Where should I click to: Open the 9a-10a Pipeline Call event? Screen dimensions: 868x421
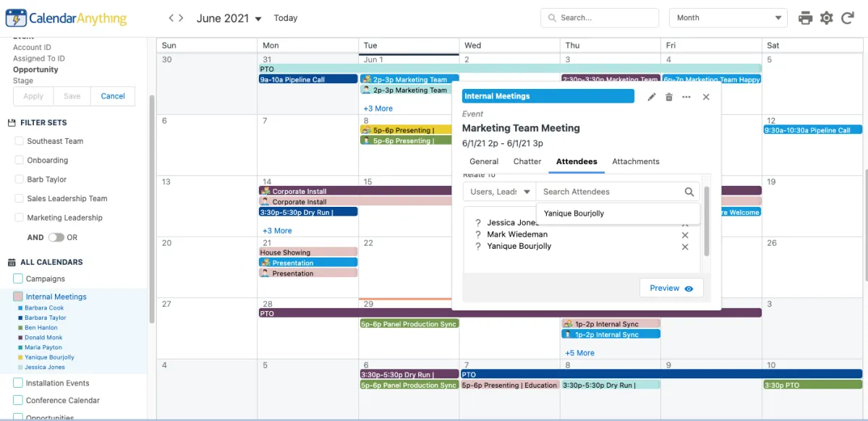(308, 80)
